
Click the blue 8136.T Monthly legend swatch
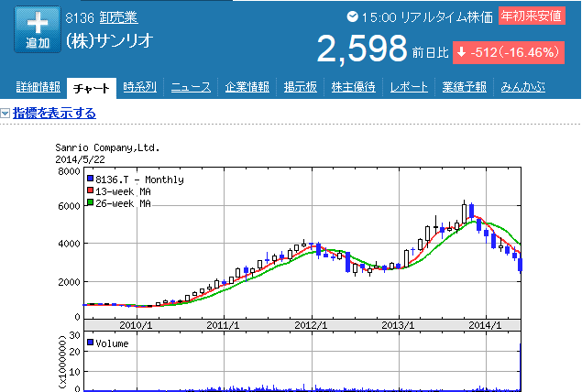90,179
